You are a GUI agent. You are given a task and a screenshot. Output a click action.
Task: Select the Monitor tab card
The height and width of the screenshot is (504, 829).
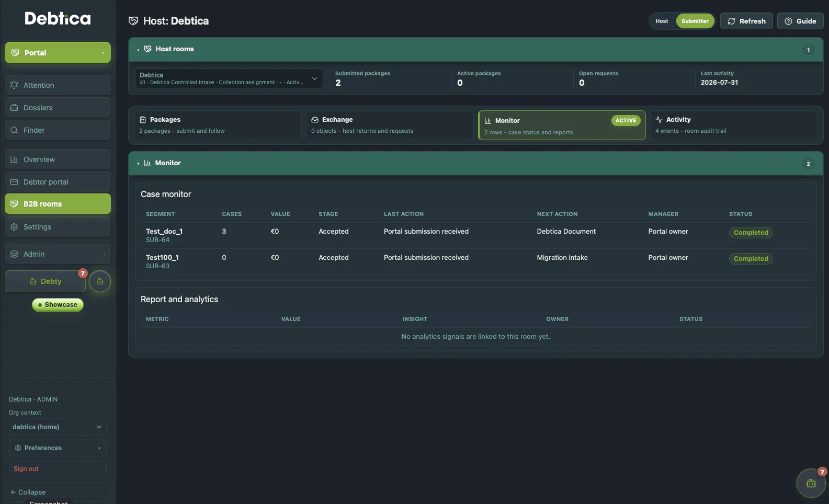click(562, 125)
